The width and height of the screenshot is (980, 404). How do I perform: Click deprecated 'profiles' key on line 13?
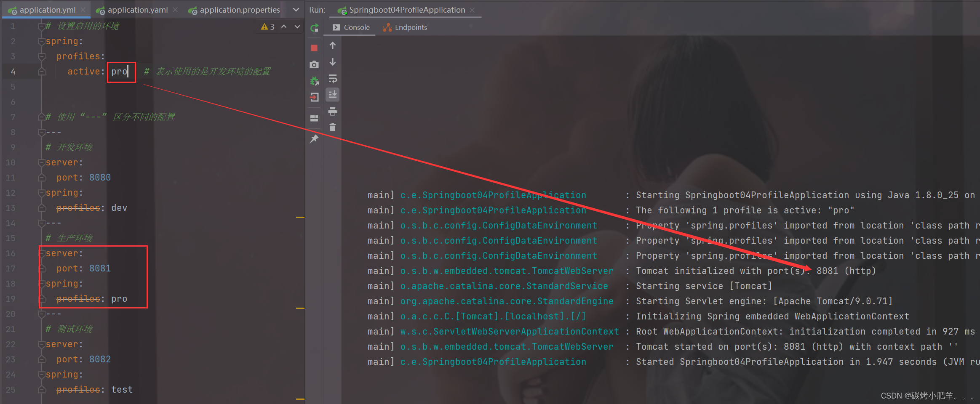tap(78, 208)
